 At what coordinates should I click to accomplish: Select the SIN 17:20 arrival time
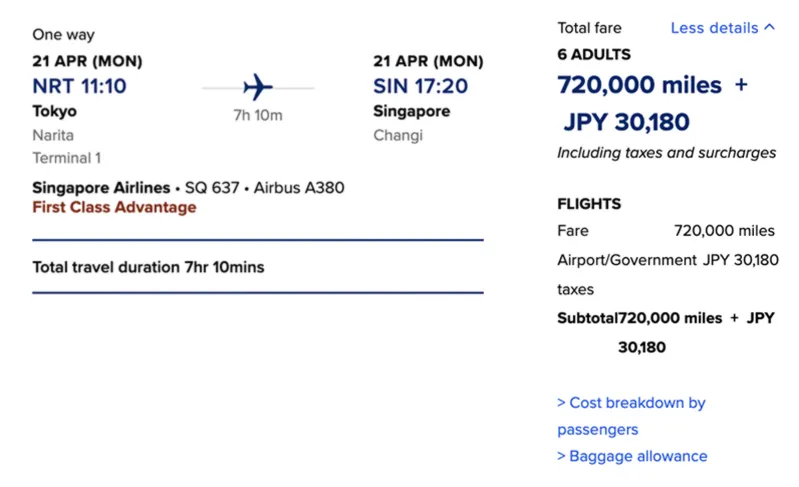tap(420, 86)
